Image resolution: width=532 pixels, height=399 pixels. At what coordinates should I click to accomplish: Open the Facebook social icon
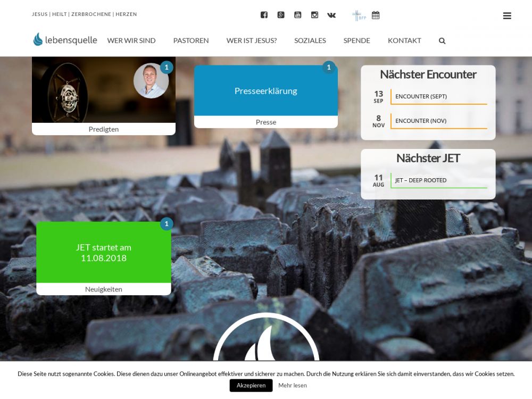tap(264, 15)
